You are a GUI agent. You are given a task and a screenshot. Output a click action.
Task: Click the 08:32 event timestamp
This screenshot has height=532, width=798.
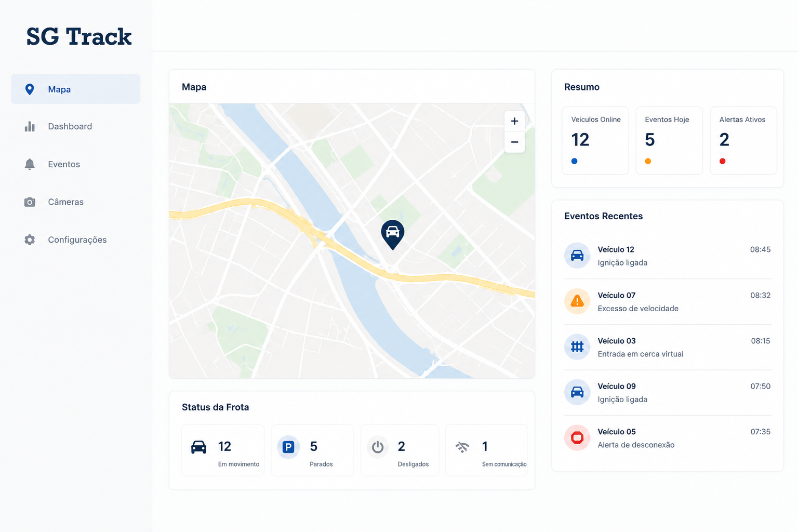(760, 295)
